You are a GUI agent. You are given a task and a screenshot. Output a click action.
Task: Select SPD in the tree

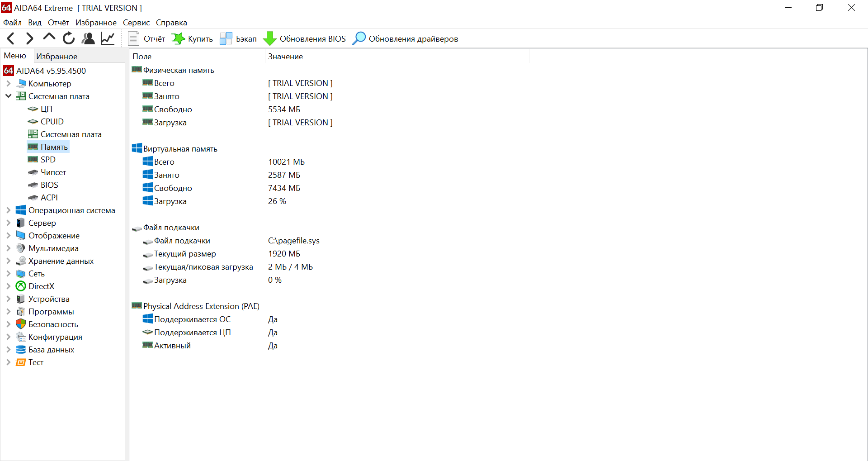[48, 159]
